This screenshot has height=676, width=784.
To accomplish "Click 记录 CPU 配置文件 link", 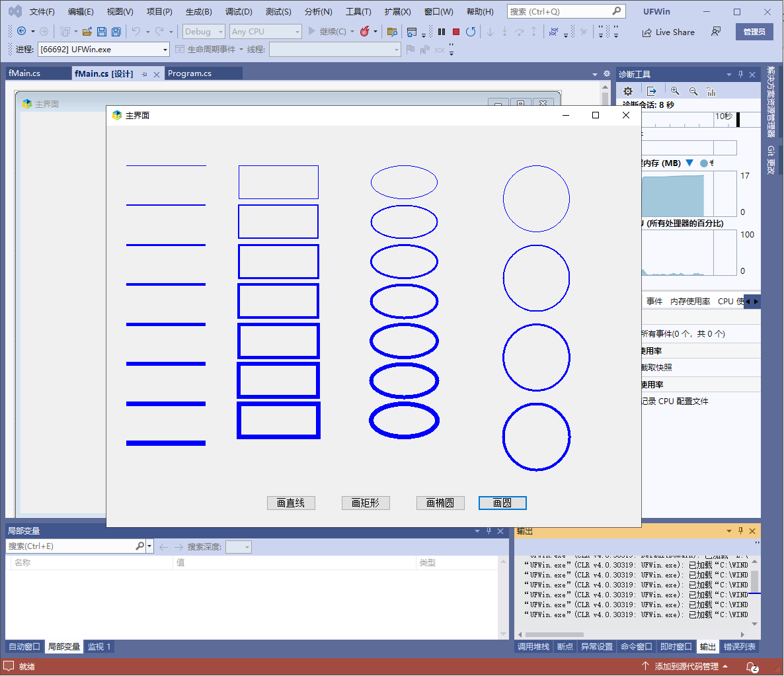I will 675,401.
